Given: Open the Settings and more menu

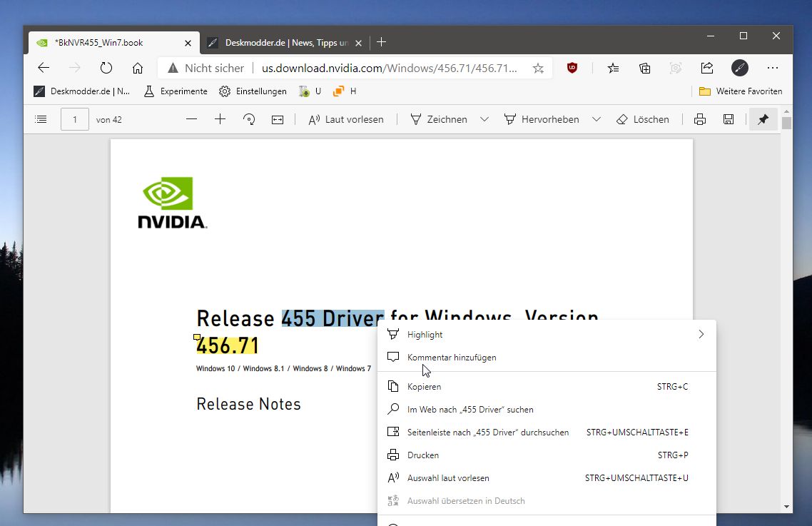Looking at the screenshot, I should click(773, 68).
